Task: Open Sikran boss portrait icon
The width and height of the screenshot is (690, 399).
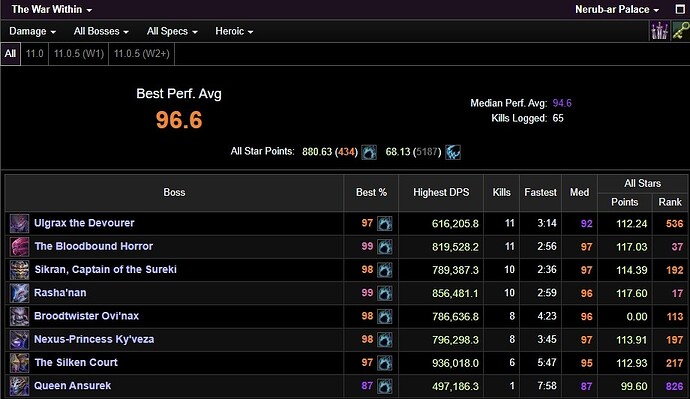Action: [x=19, y=270]
